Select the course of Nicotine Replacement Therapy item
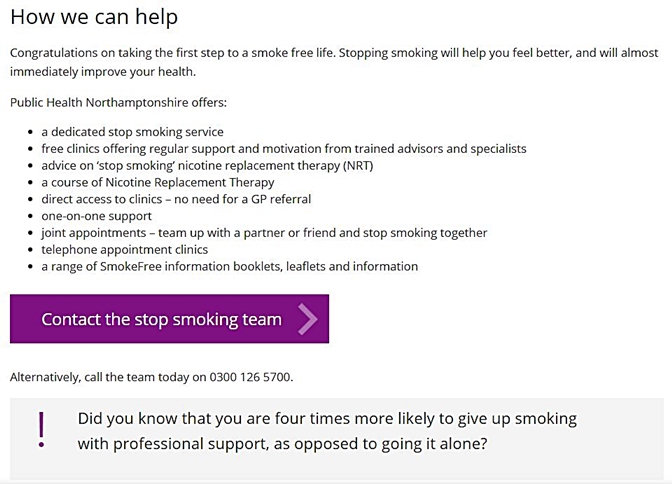 [x=157, y=182]
